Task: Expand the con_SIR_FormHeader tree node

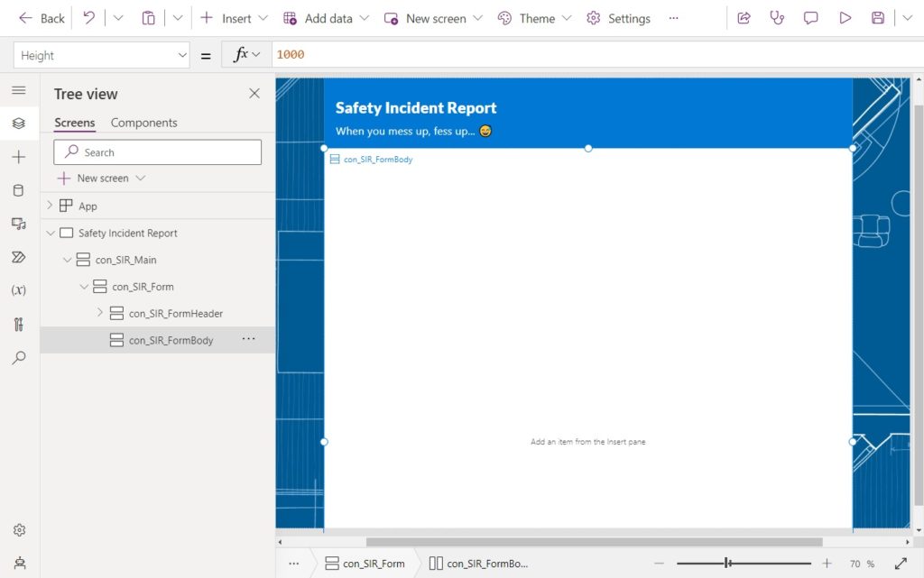Action: (x=99, y=313)
